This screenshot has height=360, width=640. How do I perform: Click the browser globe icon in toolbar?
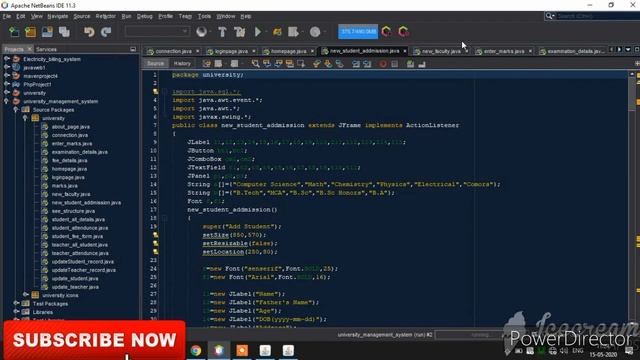pos(201,32)
